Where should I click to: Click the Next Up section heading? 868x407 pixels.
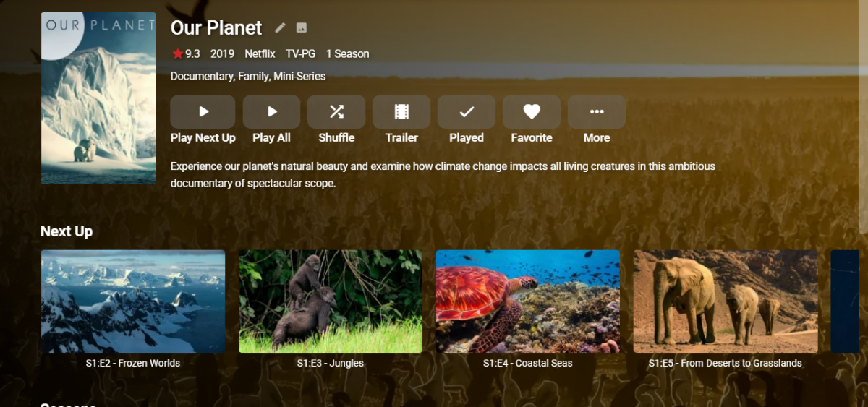click(67, 231)
